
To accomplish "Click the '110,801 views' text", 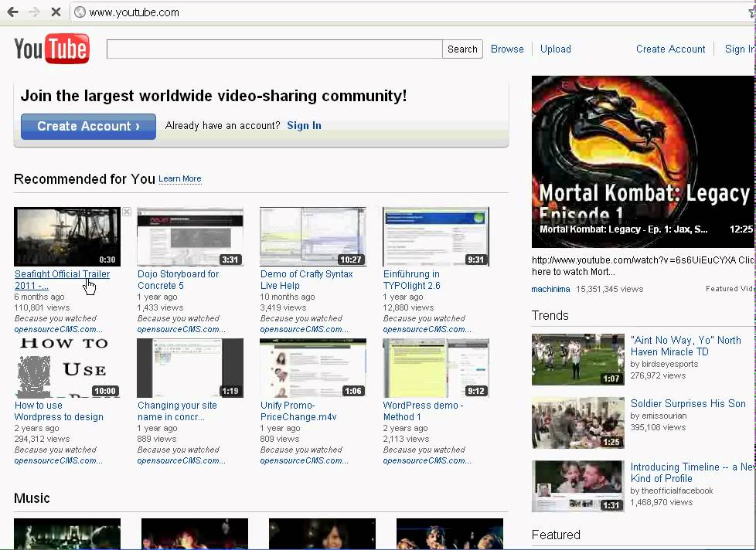I will [42, 307].
